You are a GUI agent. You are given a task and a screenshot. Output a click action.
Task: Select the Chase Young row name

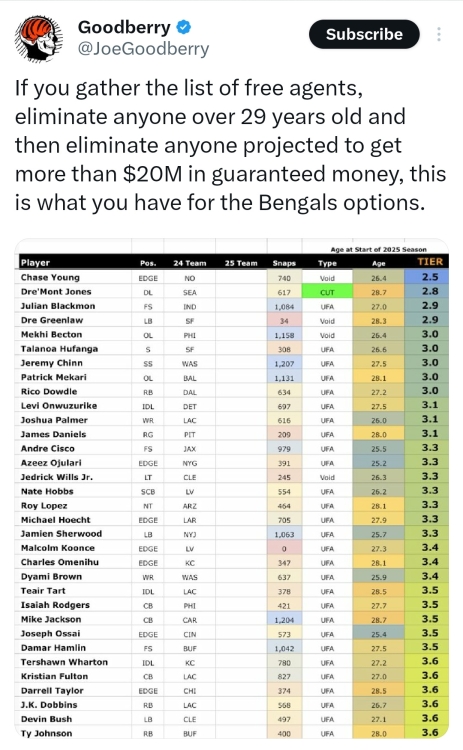pyautogui.click(x=50, y=277)
